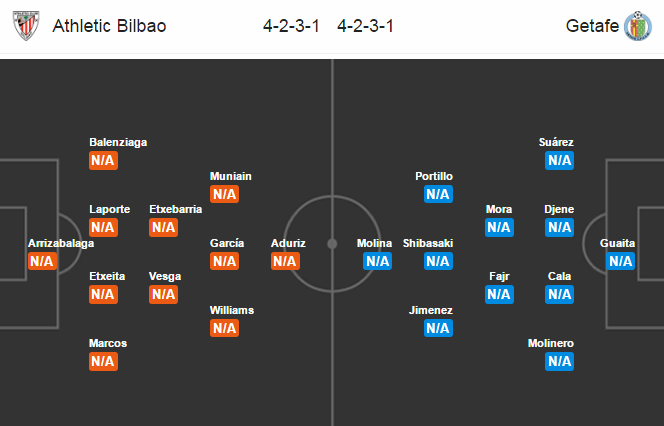
Task: Select Athletic Bilbao's 4-2-3-1 formation label
Action: [x=292, y=26]
